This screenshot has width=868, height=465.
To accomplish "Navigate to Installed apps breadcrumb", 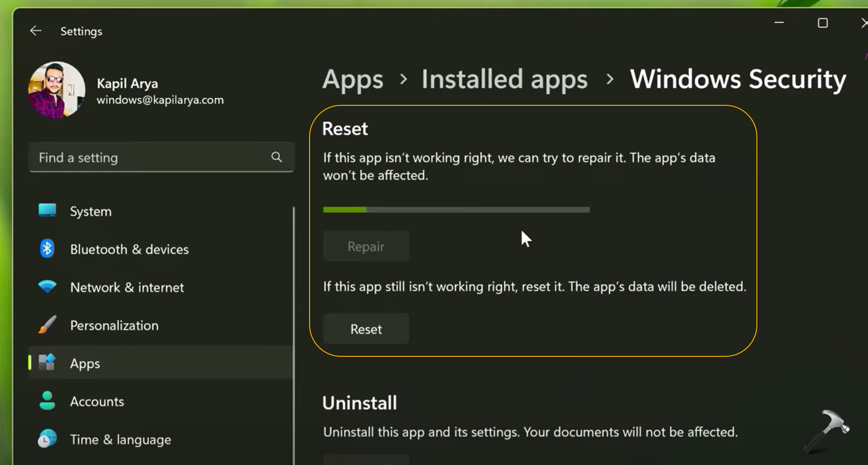I will pos(504,79).
